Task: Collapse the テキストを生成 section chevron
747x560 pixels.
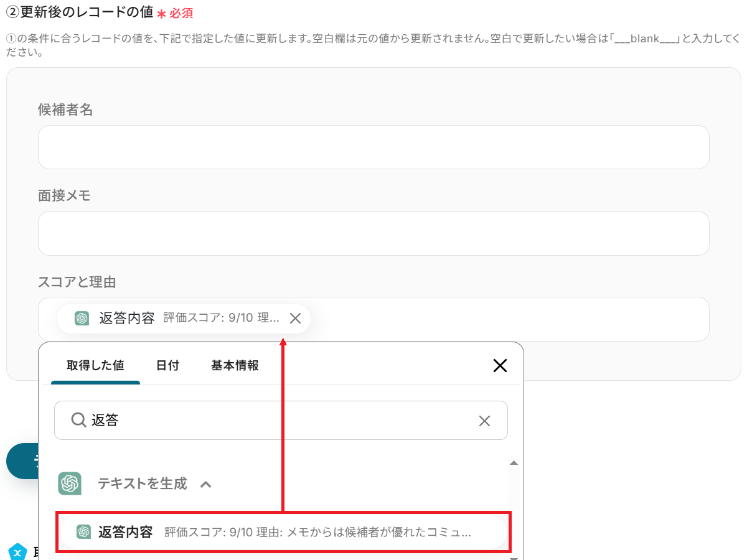Action: pos(206,483)
